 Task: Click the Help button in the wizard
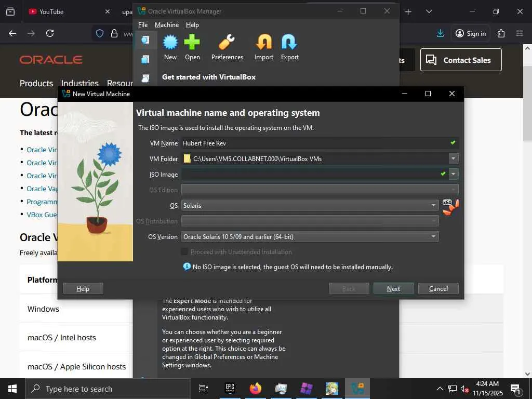point(83,288)
